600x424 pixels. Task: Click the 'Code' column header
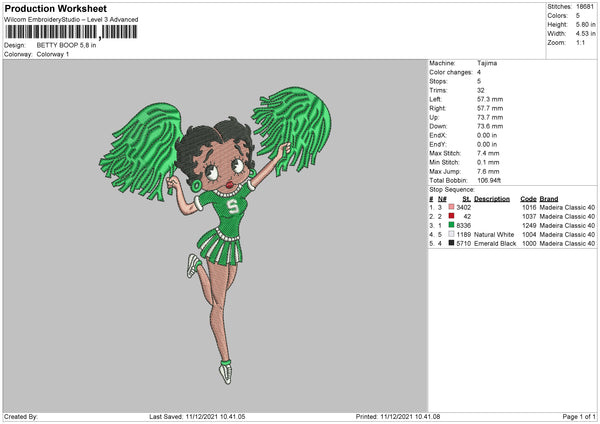coord(528,199)
